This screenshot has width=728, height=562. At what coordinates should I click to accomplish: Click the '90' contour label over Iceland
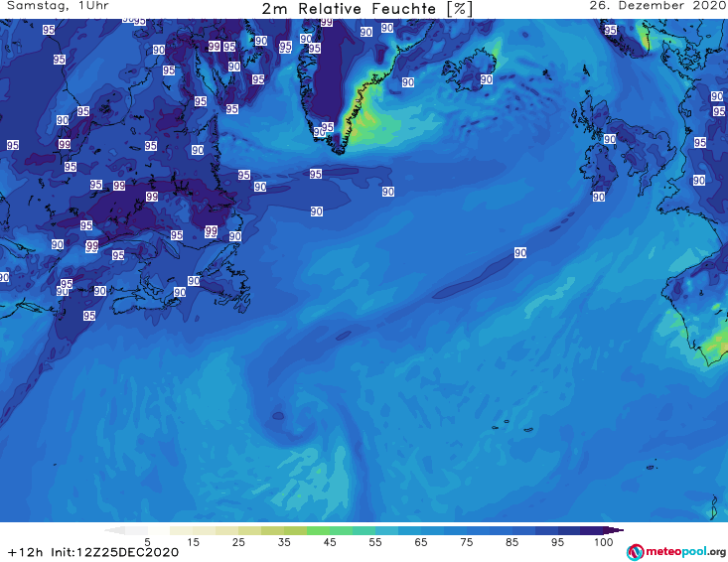click(x=486, y=79)
